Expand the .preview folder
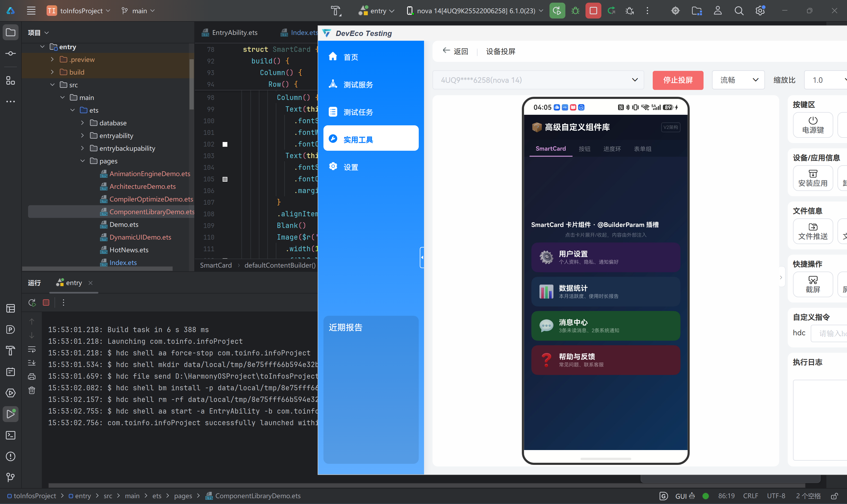This screenshot has height=504, width=847. tap(52, 59)
